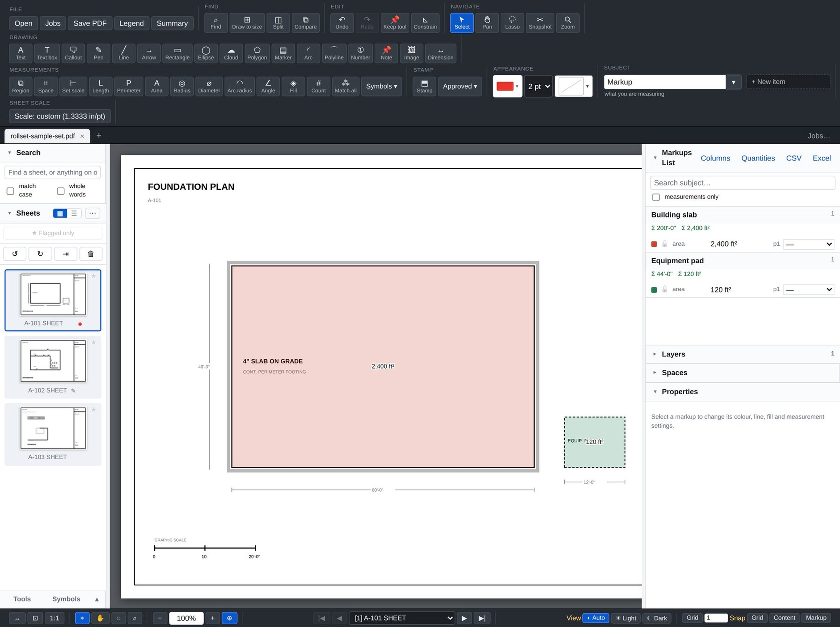Screen dimensions: 840x627
Task: Export markups via CSV link
Action: point(793,158)
